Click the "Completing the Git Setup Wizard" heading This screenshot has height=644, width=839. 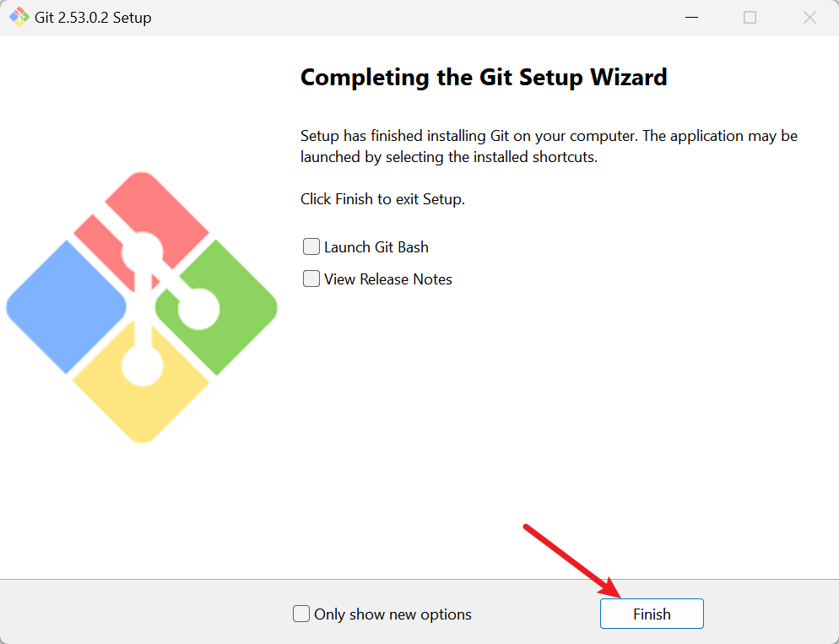pos(484,78)
